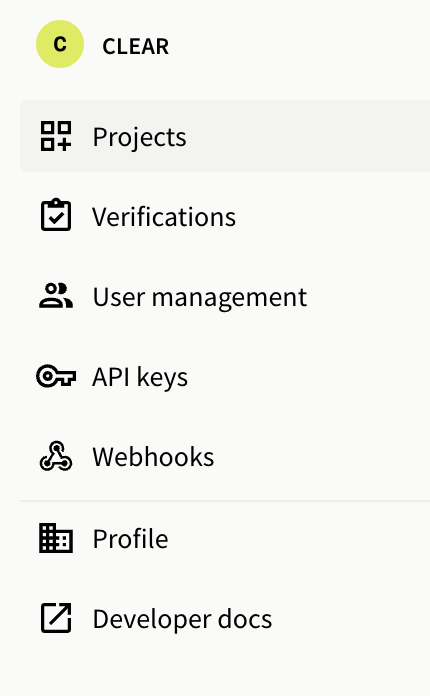430x696 pixels.
Task: Click the word management in User management
Action: 229,298
